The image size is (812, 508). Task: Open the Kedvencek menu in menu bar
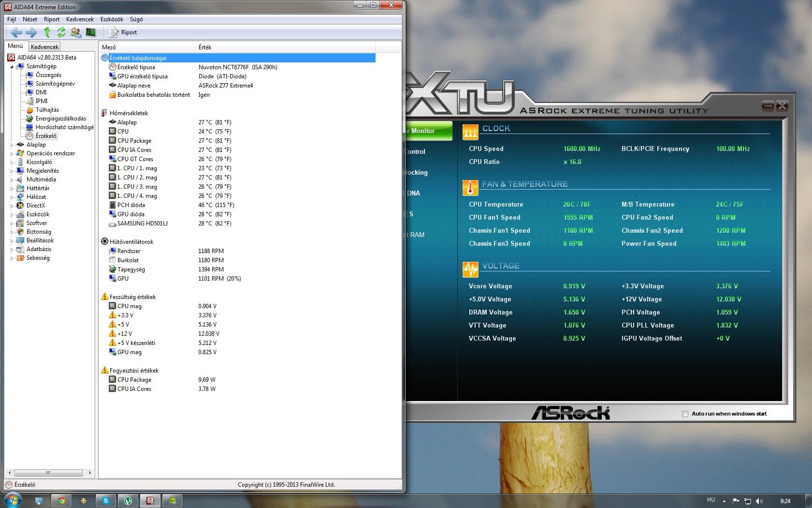[x=80, y=19]
